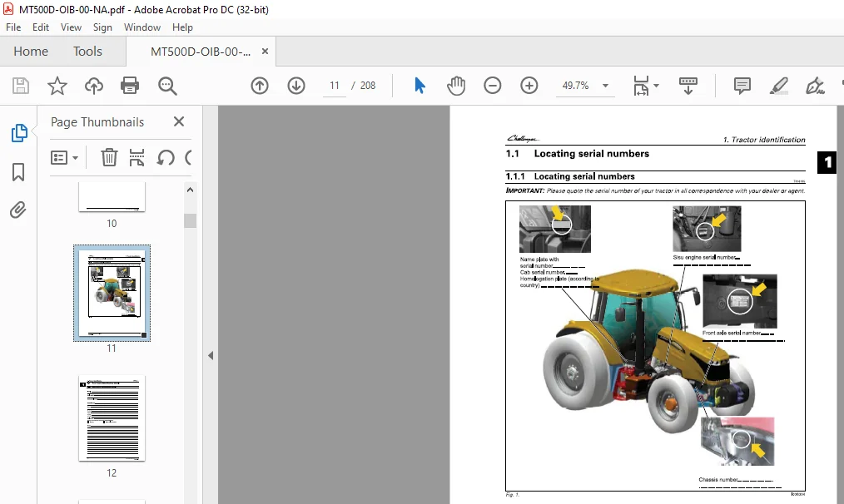The image size is (844, 504).
Task: Go to the previous page arrow
Action: point(260,86)
